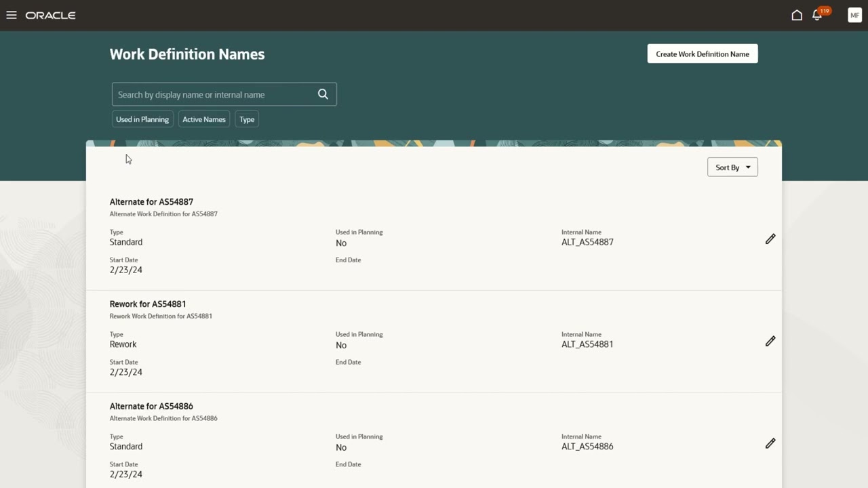868x488 pixels.
Task: Click Type value Standard for AS54887
Action: click(x=126, y=242)
